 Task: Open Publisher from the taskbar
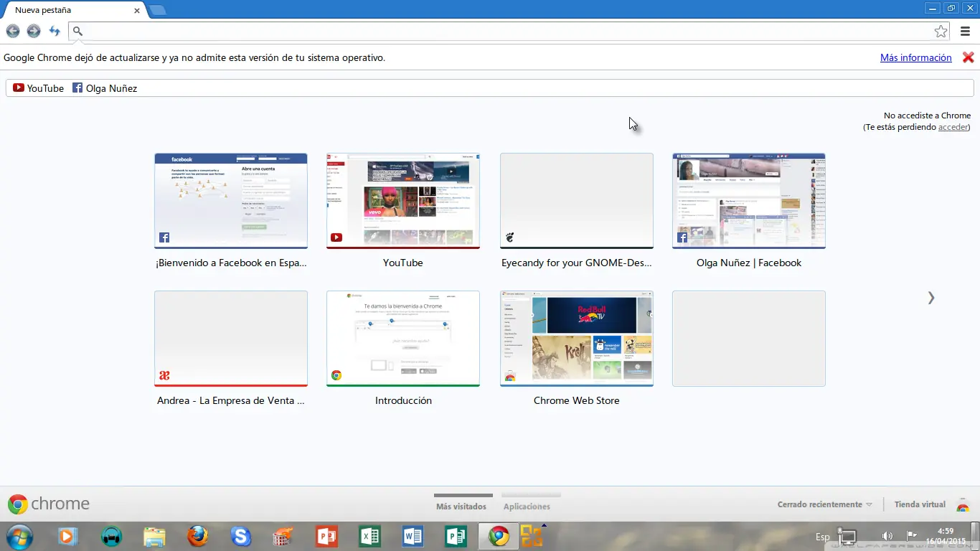click(456, 536)
